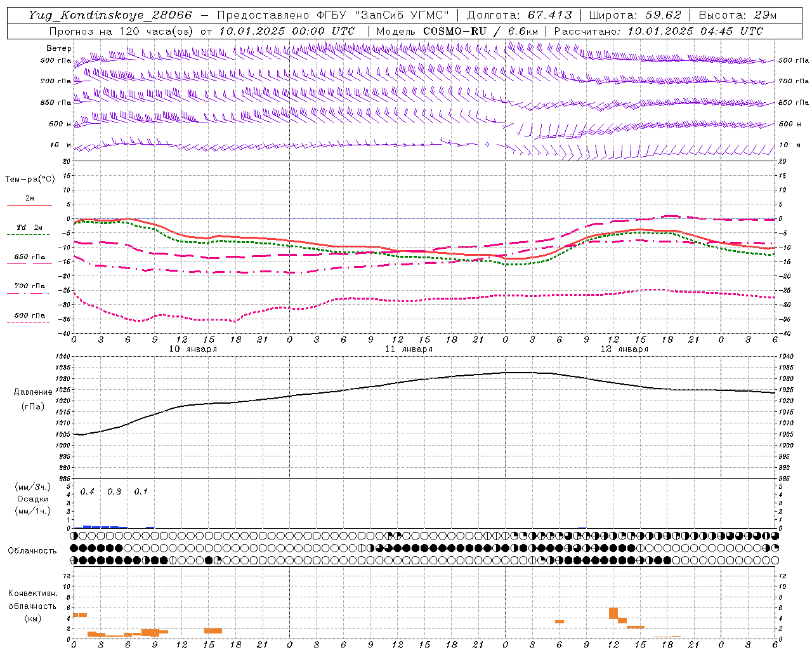
Task: Click the '10 января' date label
Action: (193, 348)
